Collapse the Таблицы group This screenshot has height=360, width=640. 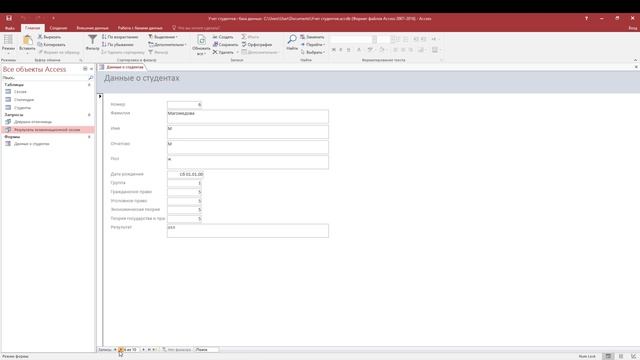89,84
